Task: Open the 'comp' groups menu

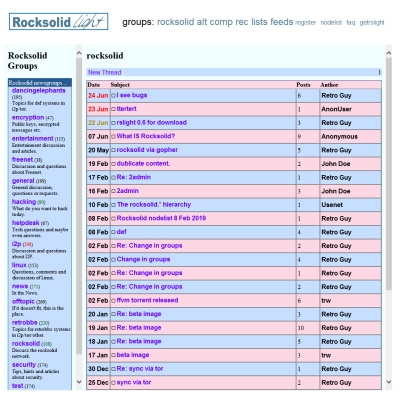Action: click(221, 22)
